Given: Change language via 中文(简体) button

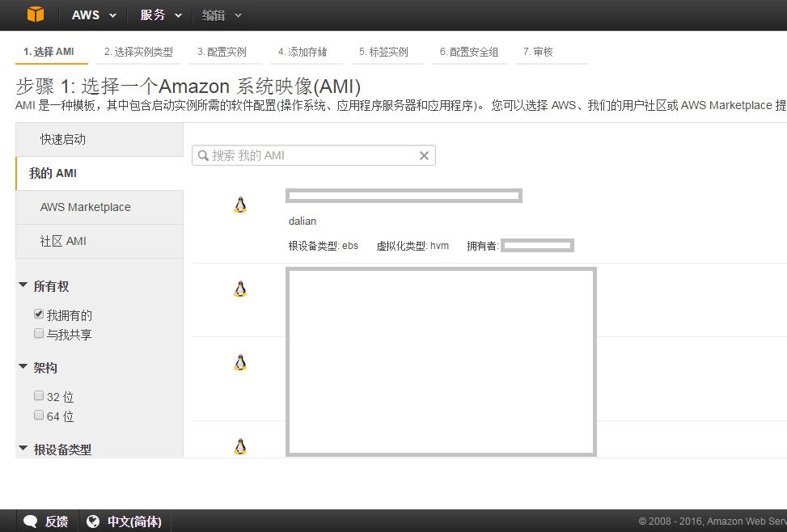Looking at the screenshot, I should [x=134, y=521].
